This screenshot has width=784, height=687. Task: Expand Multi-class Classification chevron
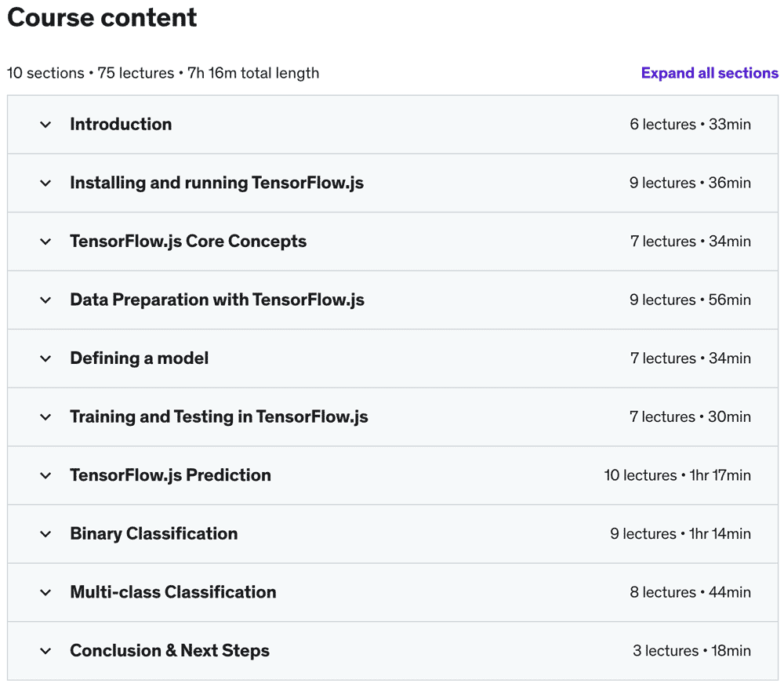(x=45, y=593)
